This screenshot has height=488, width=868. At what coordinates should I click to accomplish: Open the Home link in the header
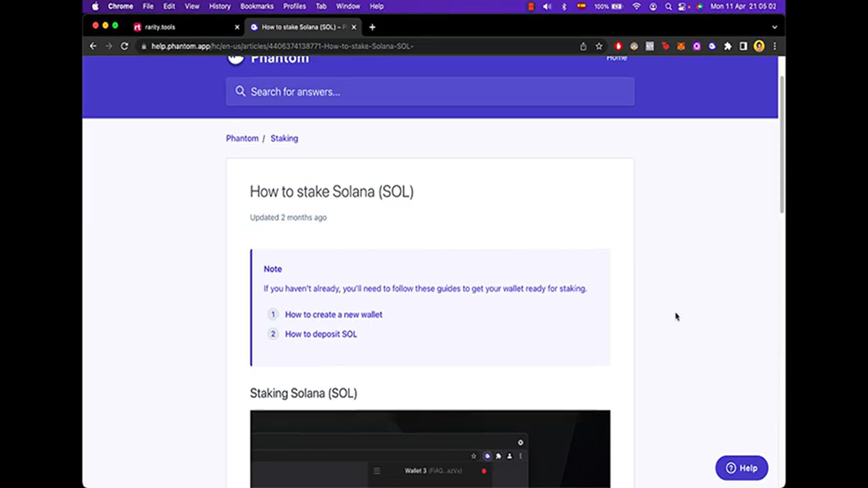tap(617, 58)
